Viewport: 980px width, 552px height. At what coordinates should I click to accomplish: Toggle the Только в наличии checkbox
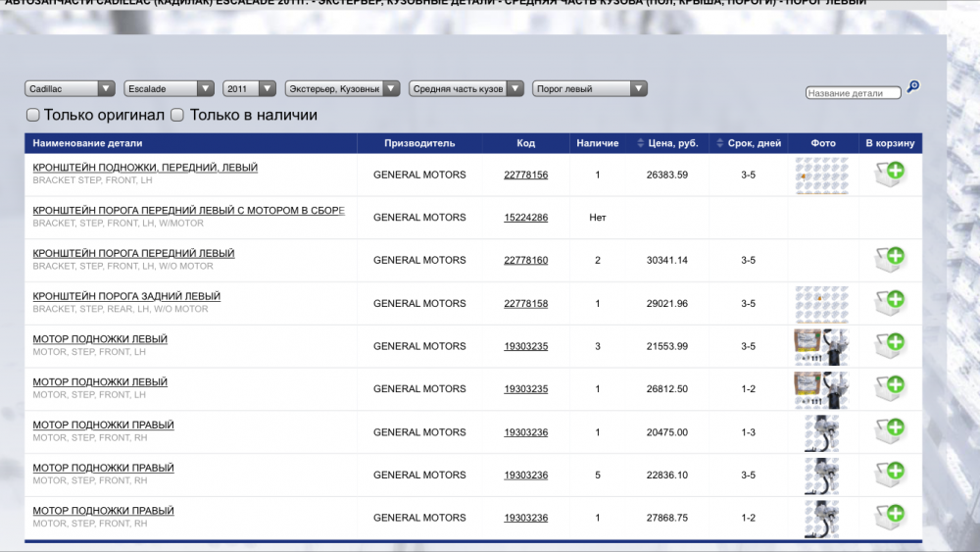[x=177, y=115]
